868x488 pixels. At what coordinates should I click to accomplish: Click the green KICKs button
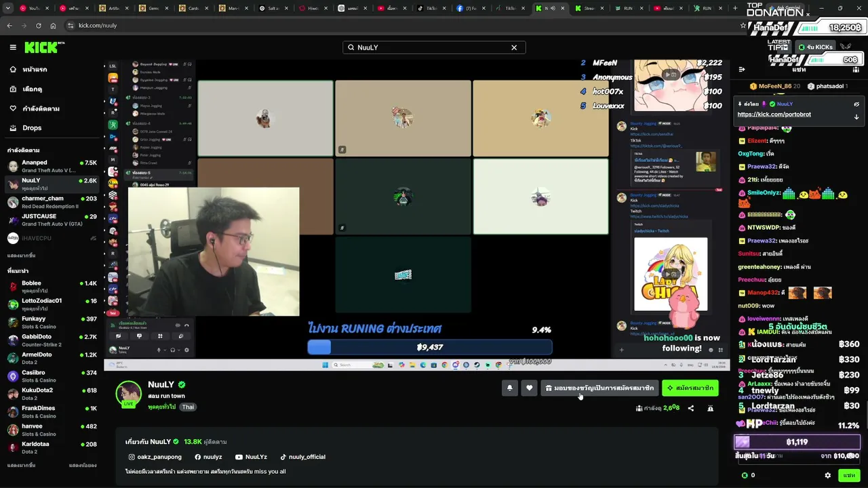point(815,47)
